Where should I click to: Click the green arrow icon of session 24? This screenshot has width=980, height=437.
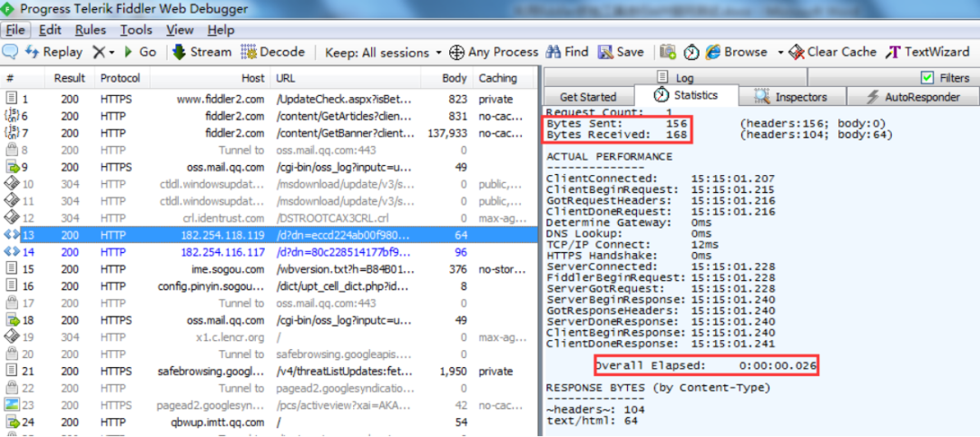(12, 422)
